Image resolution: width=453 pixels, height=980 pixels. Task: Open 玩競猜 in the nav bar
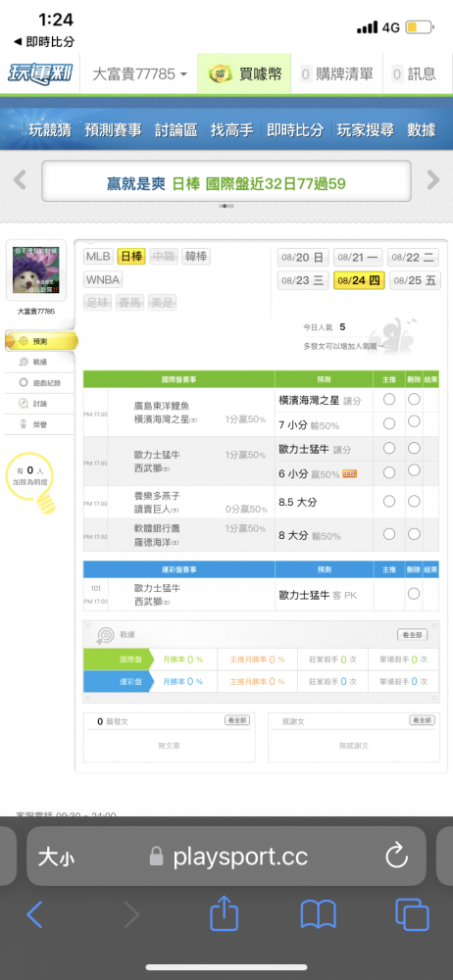pyautogui.click(x=49, y=130)
